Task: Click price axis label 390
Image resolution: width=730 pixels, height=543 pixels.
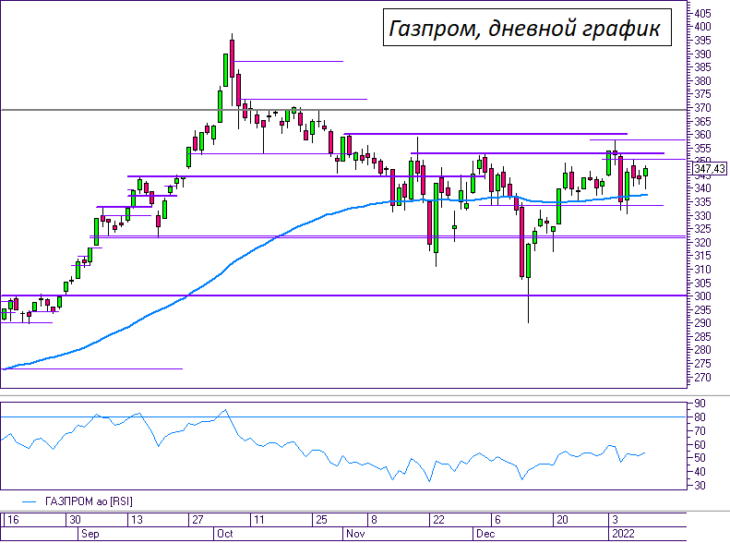Action: pos(703,54)
